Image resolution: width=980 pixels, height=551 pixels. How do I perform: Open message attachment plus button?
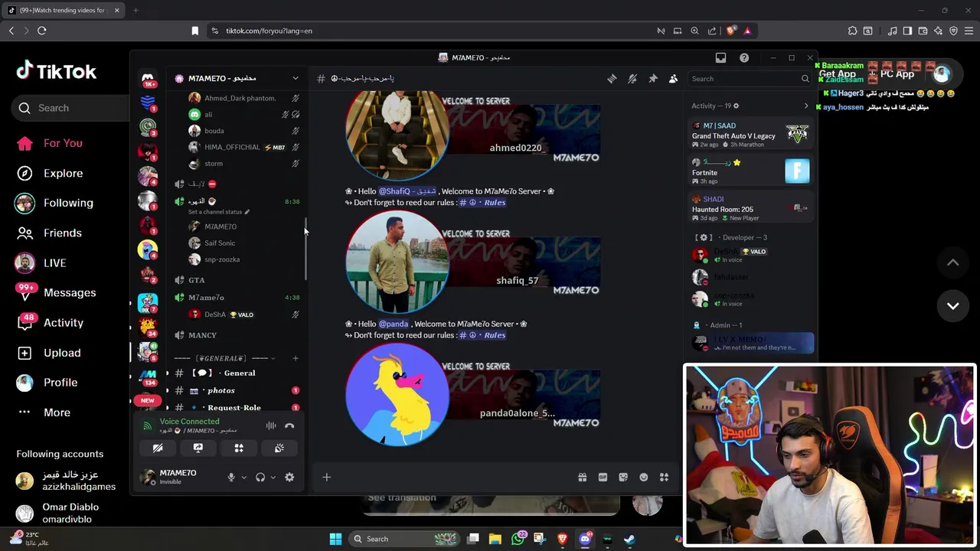point(327,478)
